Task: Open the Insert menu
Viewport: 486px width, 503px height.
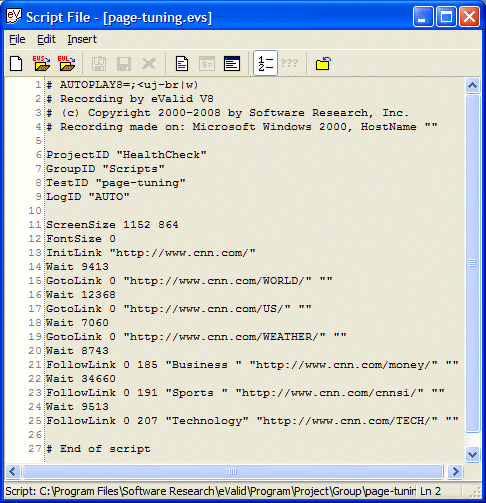Action: (x=82, y=39)
